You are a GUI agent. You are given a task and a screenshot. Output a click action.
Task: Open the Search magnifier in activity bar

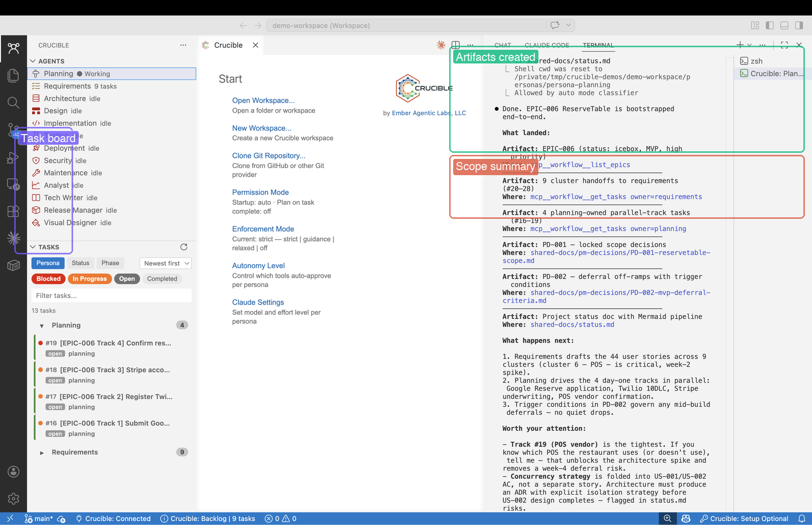14,103
